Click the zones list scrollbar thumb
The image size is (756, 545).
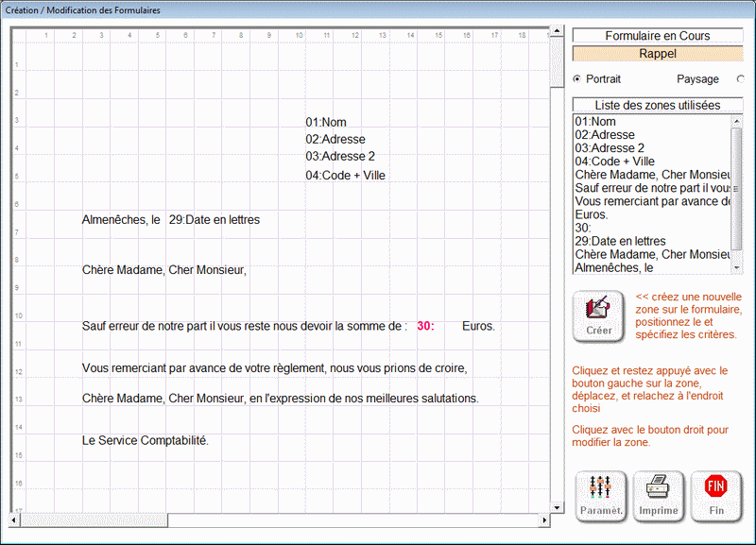pyautogui.click(x=737, y=189)
